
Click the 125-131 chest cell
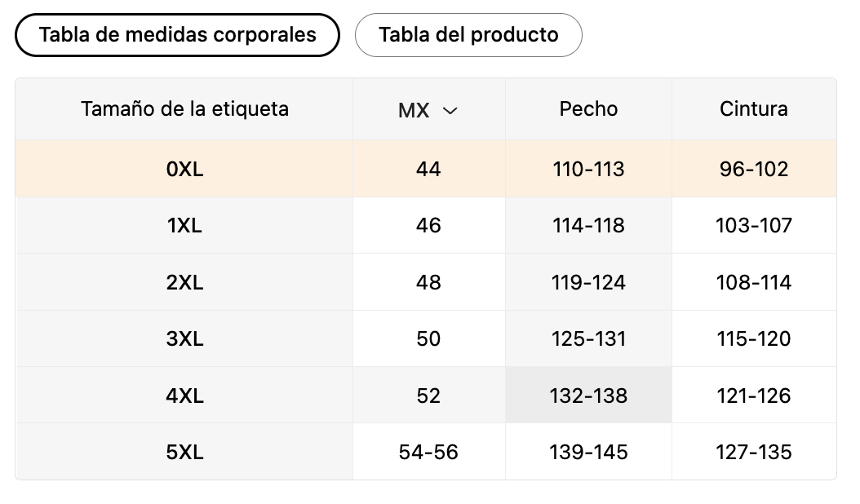[x=588, y=339]
